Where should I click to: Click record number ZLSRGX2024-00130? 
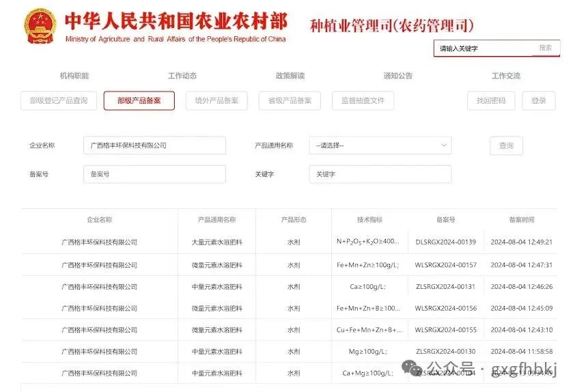coord(445,351)
